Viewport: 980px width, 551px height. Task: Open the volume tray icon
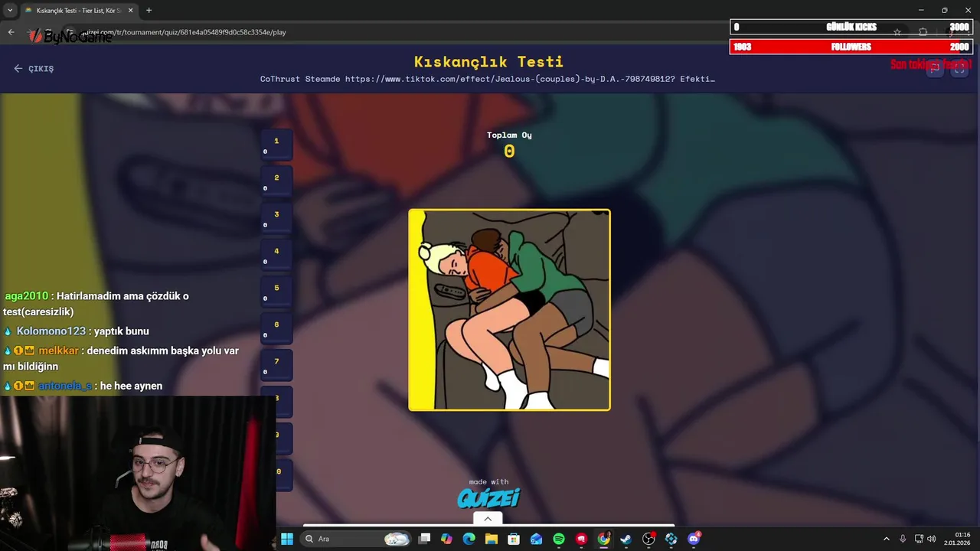tap(932, 539)
